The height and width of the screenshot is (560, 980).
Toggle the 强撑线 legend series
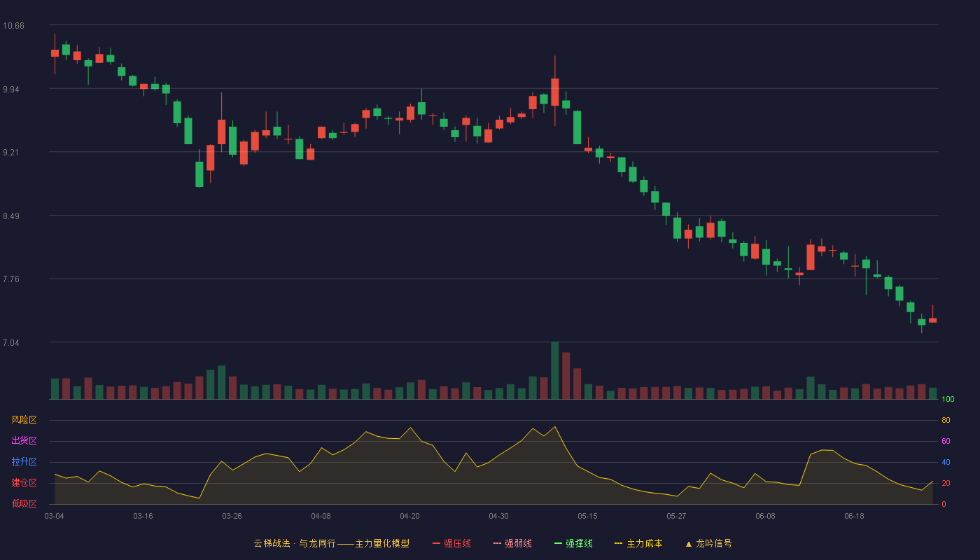573,543
